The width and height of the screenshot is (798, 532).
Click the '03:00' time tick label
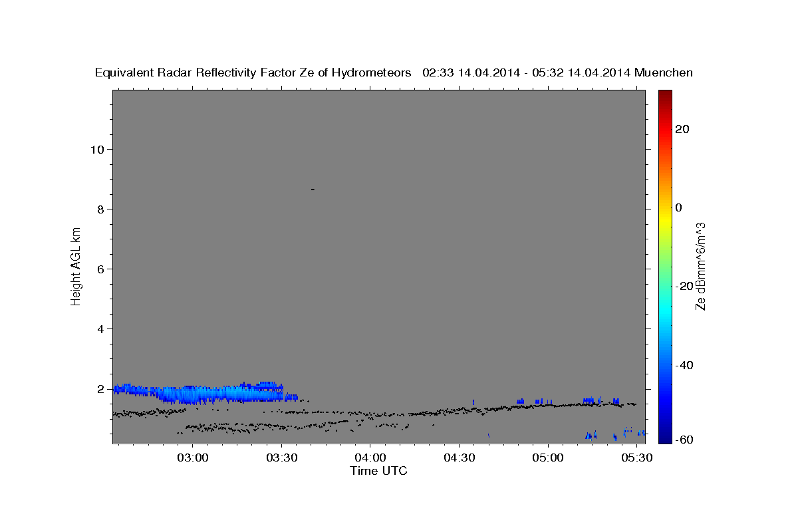point(193,458)
